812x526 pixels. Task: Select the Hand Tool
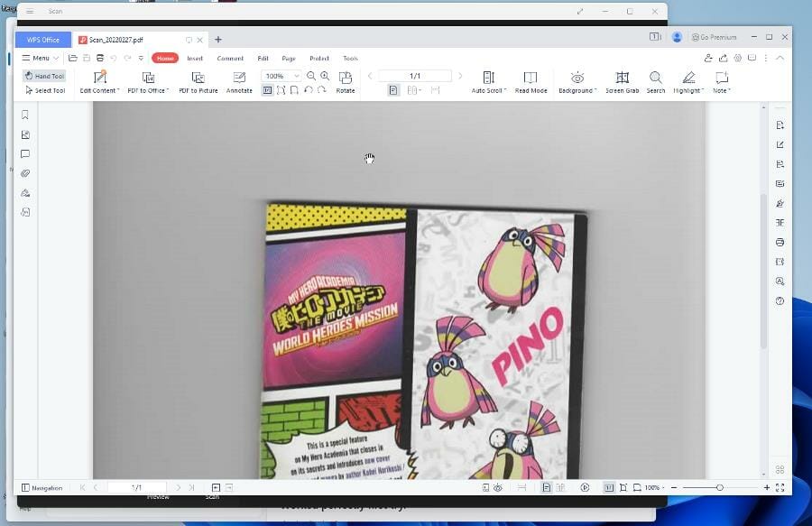(44, 76)
